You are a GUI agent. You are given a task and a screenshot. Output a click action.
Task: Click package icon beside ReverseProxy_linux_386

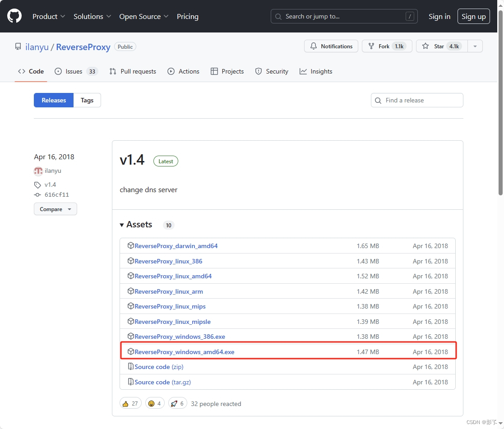pyautogui.click(x=130, y=261)
